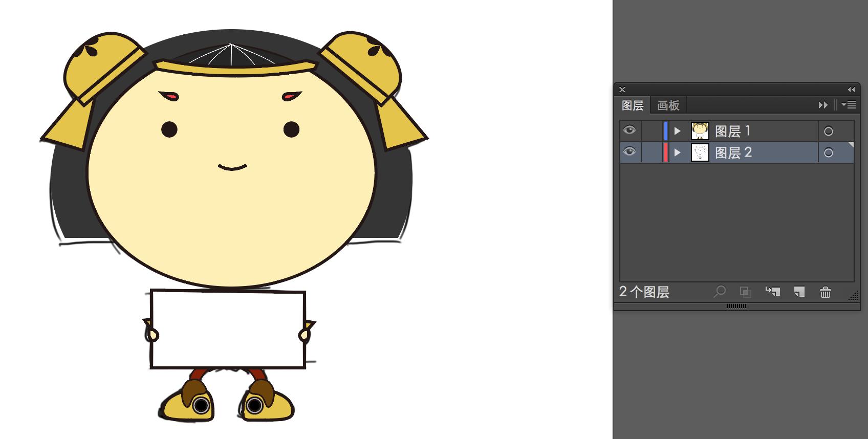
Task: Toggle the lock box for 图层 1
Action: (651, 131)
